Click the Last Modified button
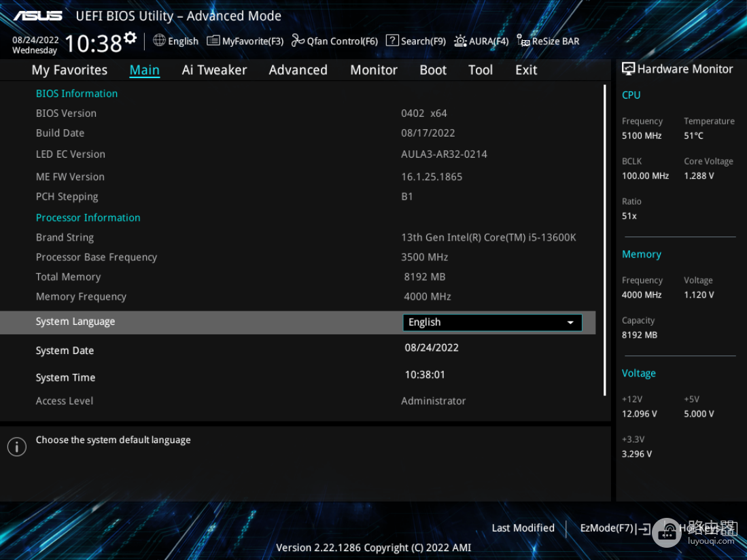The width and height of the screenshot is (747, 560). 523,528
